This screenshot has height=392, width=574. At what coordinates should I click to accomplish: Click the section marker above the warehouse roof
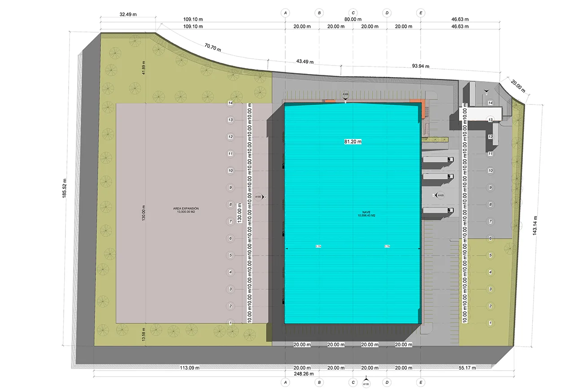click(345, 95)
